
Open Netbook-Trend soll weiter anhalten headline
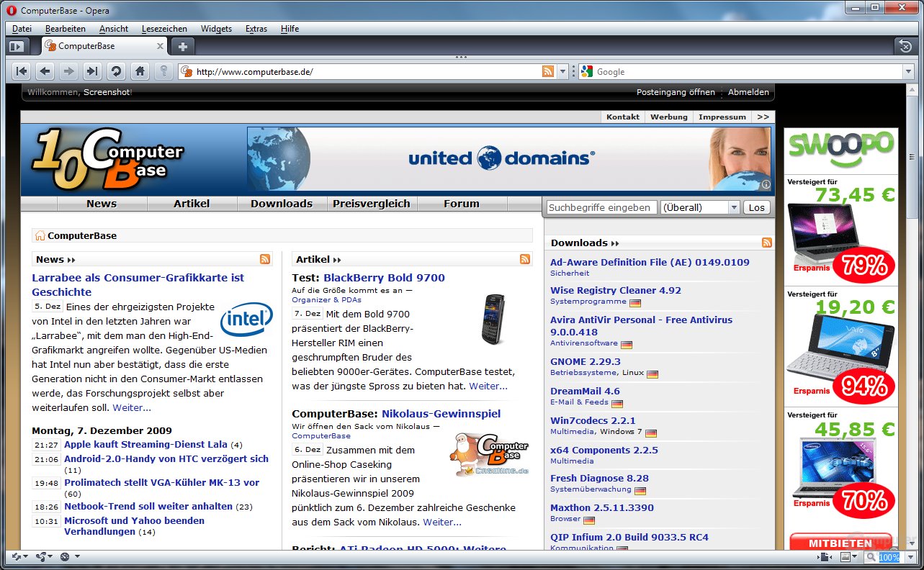click(x=148, y=506)
